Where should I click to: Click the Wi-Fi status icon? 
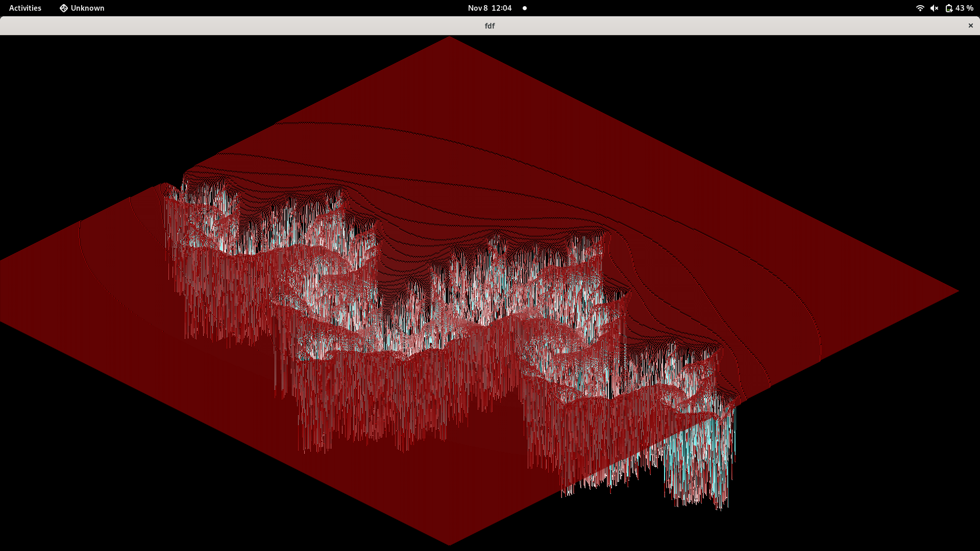pos(920,8)
